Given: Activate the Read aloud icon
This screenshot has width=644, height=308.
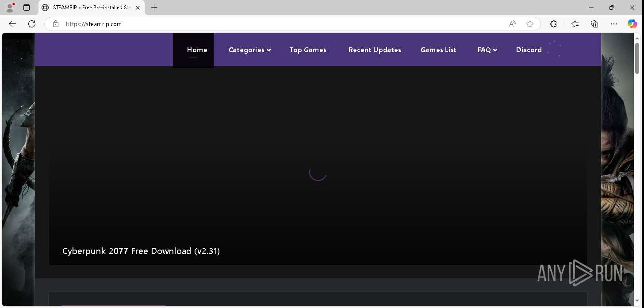Looking at the screenshot, I should 512,24.
